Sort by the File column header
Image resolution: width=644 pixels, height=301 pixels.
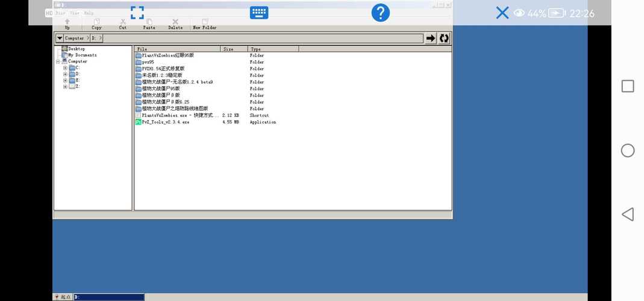pos(178,49)
